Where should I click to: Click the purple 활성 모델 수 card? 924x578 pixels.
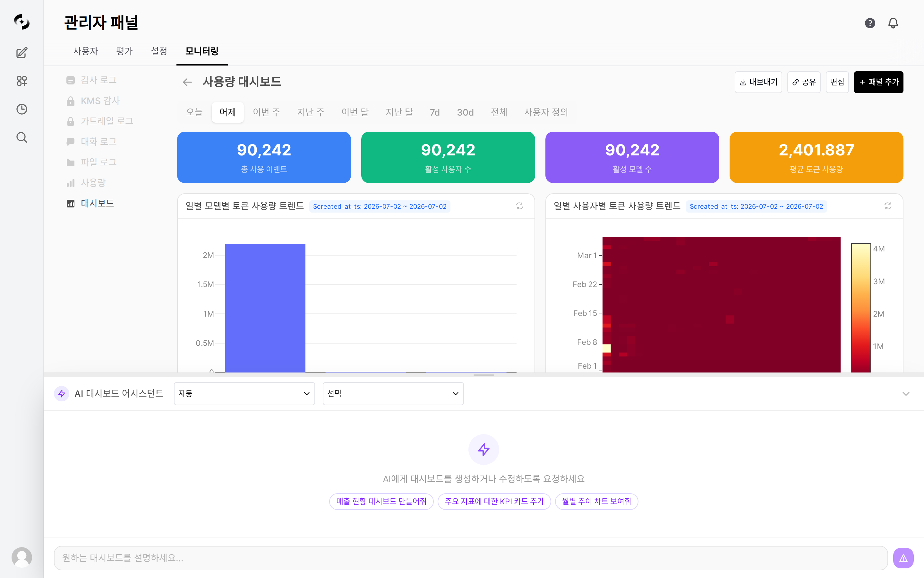pyautogui.click(x=632, y=157)
